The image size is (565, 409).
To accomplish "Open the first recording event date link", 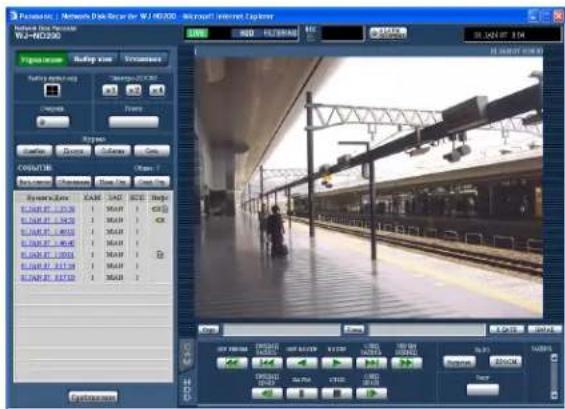I will point(48,209).
